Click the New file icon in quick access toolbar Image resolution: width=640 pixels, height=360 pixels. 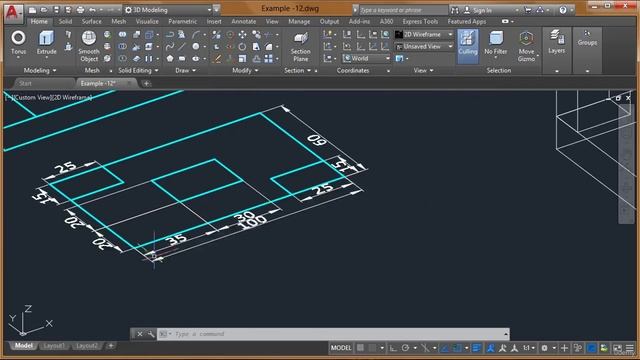pos(32,10)
